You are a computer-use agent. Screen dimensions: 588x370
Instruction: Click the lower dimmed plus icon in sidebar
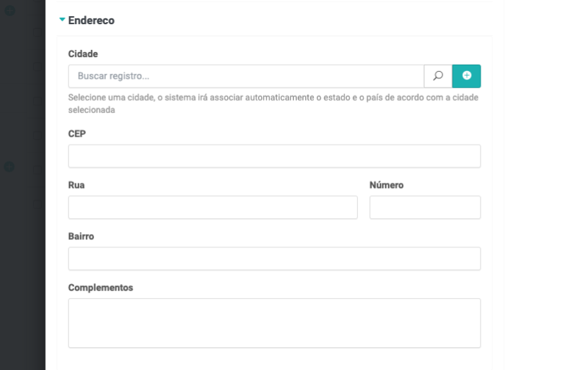(x=9, y=167)
